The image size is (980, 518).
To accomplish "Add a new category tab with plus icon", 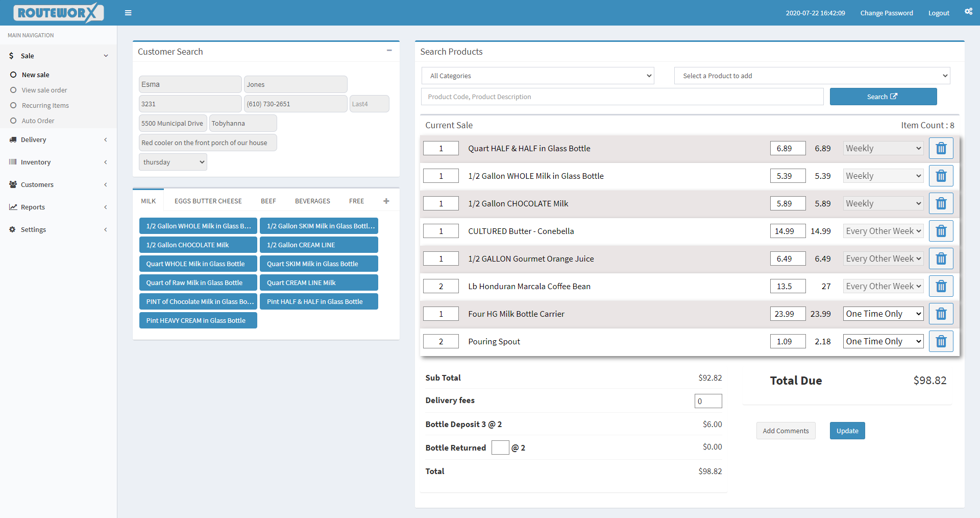I will coord(386,201).
